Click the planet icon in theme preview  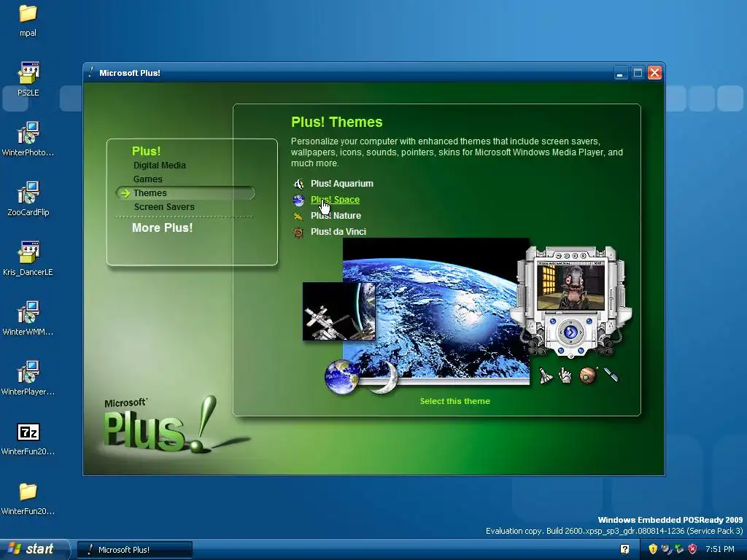[588, 376]
